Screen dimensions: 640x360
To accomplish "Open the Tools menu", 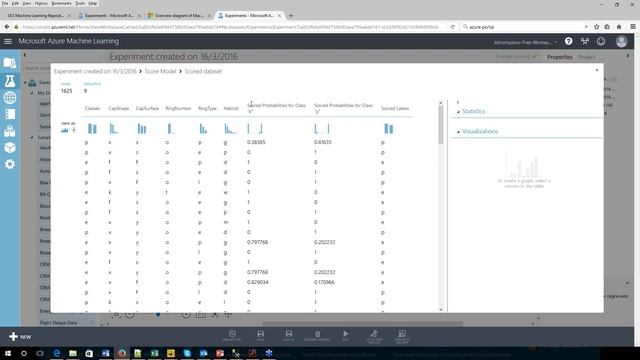I will tap(80, 3).
